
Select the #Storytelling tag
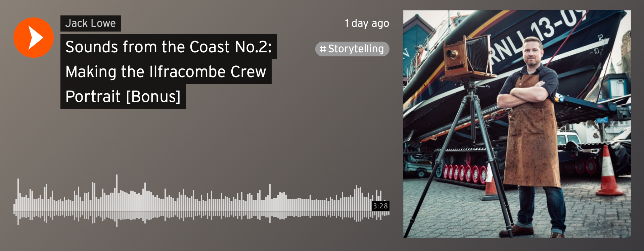coord(352,49)
